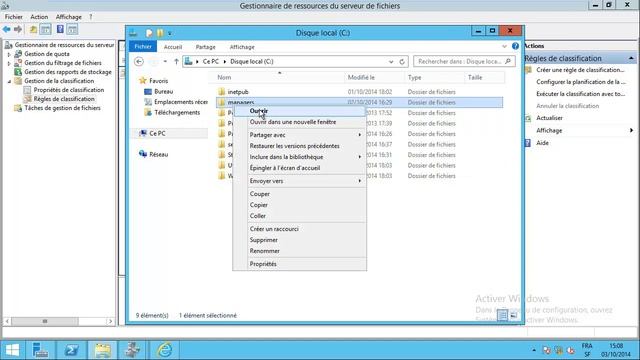Screen dimensions: 640x360
Task: Expand the Explorer ribbon chevron
Action: pos(504,47)
